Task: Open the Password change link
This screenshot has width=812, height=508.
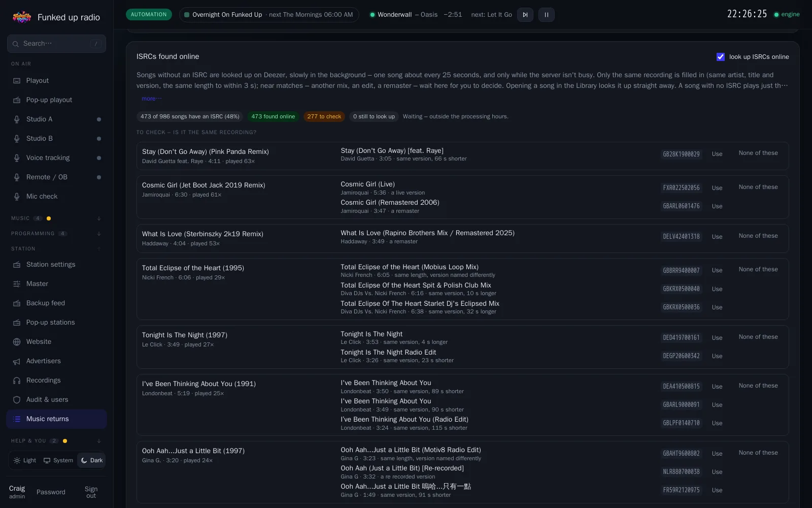Action: [51, 492]
